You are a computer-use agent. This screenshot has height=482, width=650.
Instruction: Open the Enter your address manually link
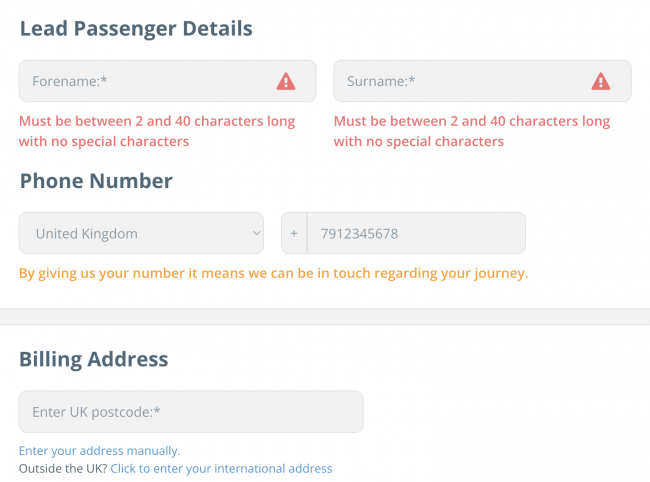(99, 451)
